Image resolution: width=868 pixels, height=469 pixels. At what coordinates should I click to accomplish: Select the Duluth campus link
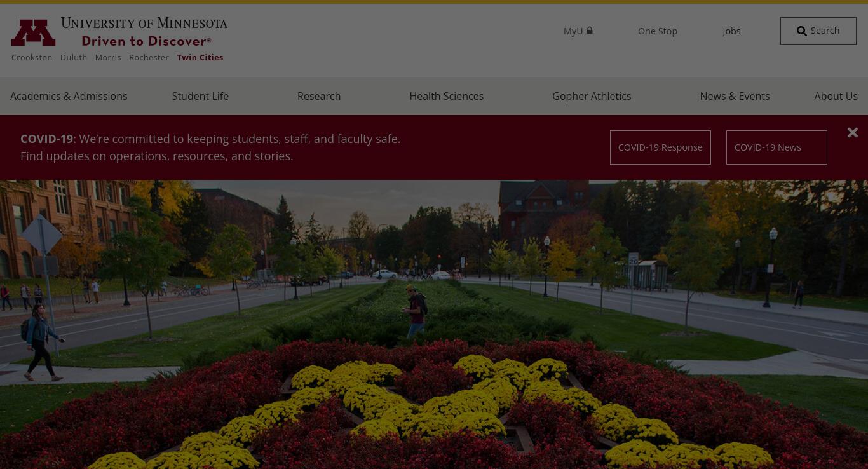[74, 57]
